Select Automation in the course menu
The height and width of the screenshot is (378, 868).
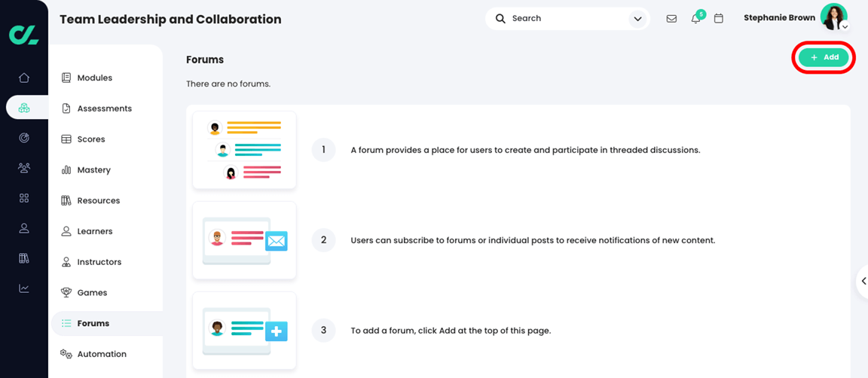(102, 354)
